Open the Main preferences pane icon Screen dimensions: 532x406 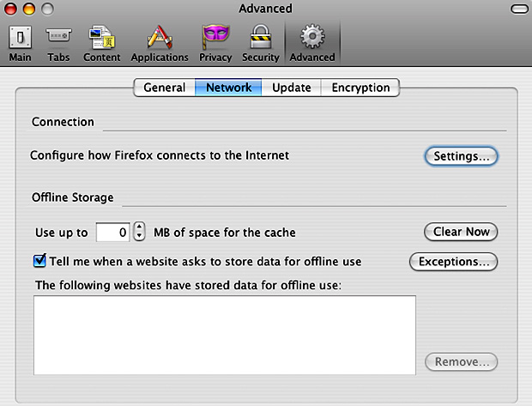(20, 38)
